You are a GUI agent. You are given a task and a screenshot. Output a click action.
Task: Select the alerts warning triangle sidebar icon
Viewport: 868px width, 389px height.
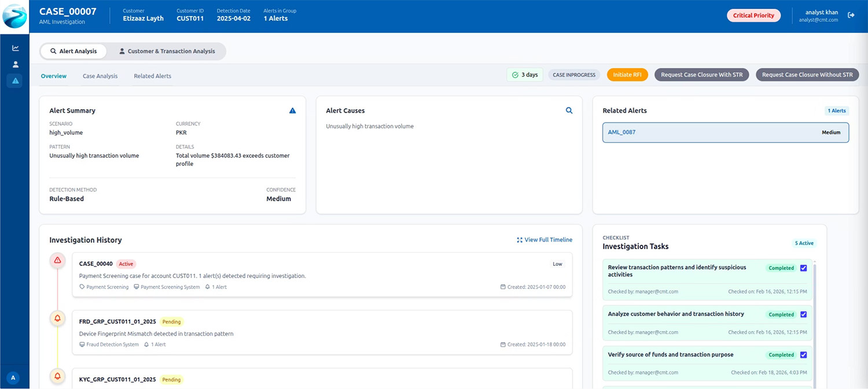(16, 81)
